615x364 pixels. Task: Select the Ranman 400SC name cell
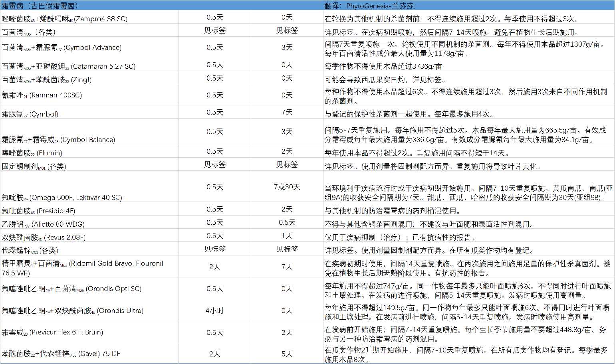point(42,95)
